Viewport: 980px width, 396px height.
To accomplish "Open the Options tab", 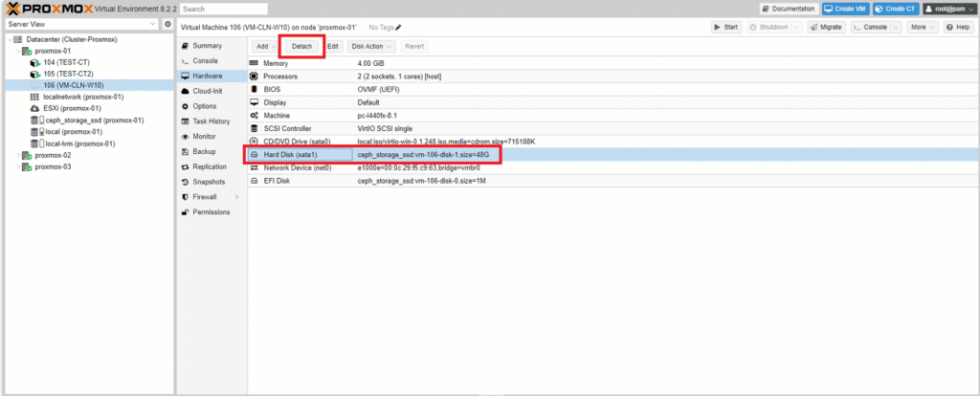I will [x=212, y=106].
